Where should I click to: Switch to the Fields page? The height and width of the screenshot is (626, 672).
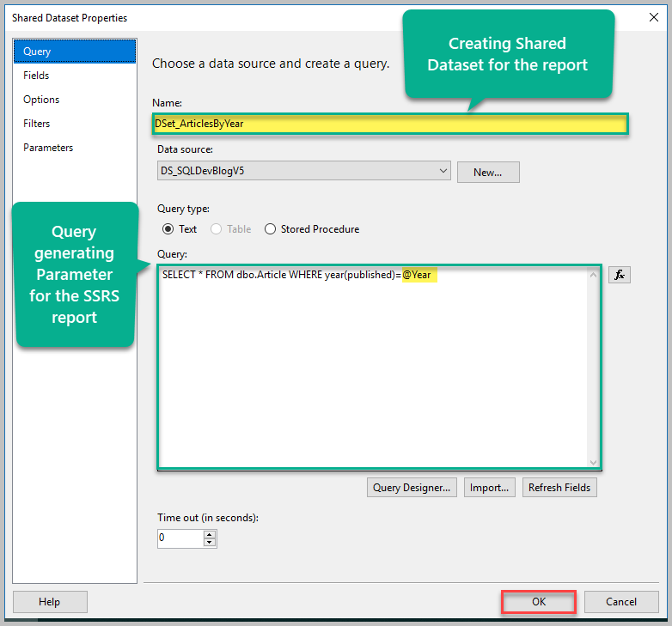click(75, 76)
